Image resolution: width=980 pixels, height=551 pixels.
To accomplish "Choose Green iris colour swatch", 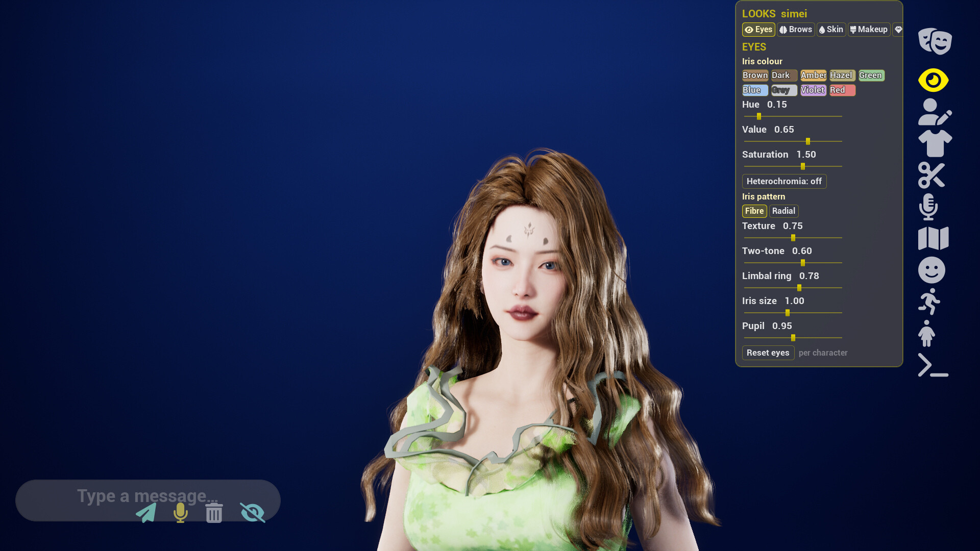I will point(871,76).
